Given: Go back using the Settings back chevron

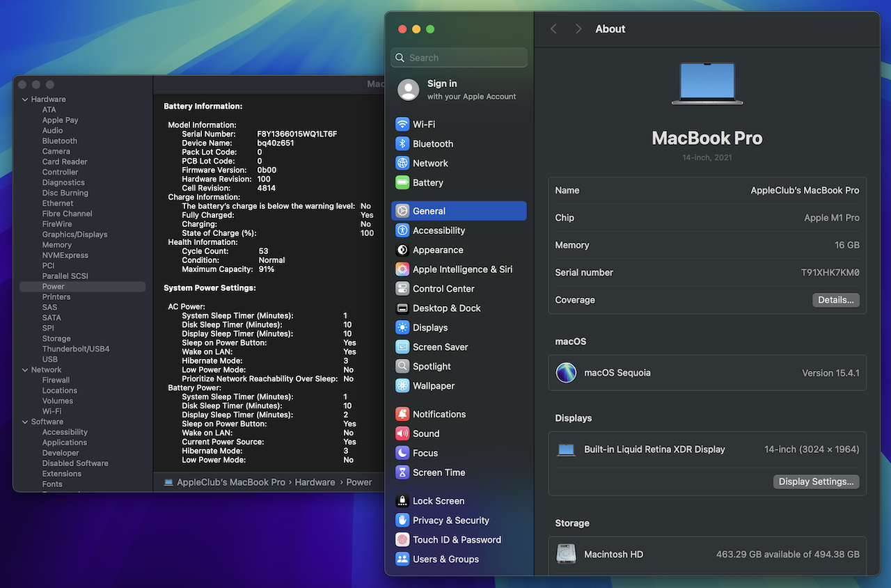Looking at the screenshot, I should 553,29.
